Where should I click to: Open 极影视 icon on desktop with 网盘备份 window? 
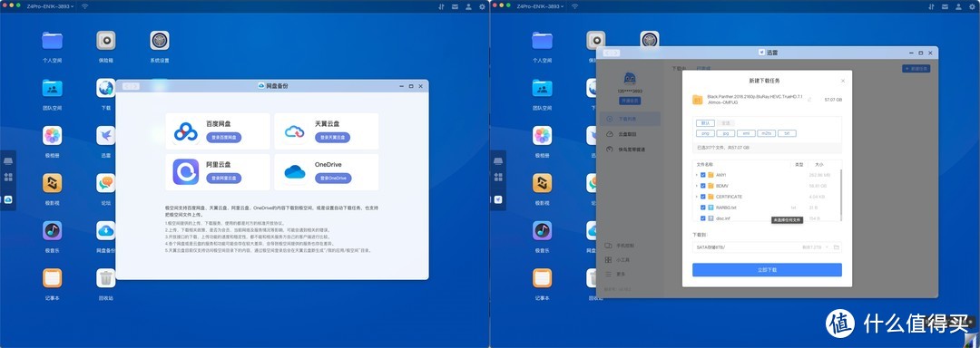[x=53, y=183]
